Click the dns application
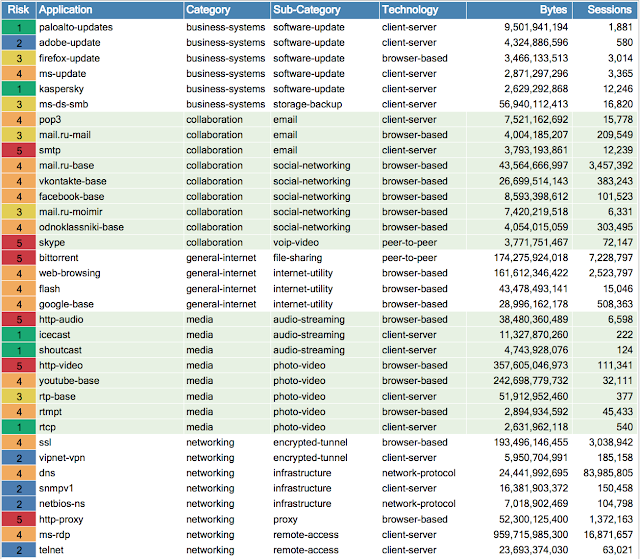The height and width of the screenshot is (559, 640). point(47,473)
